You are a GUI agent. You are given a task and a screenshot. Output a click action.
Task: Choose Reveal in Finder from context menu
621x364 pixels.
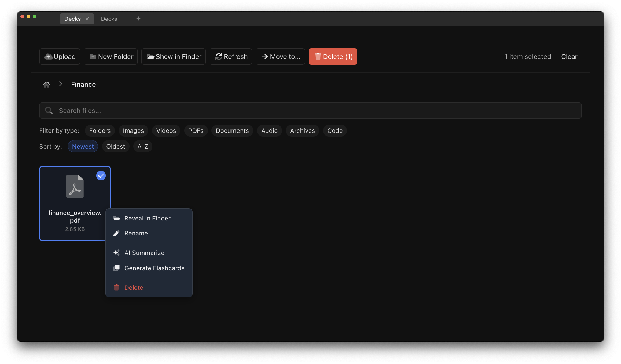coord(147,218)
